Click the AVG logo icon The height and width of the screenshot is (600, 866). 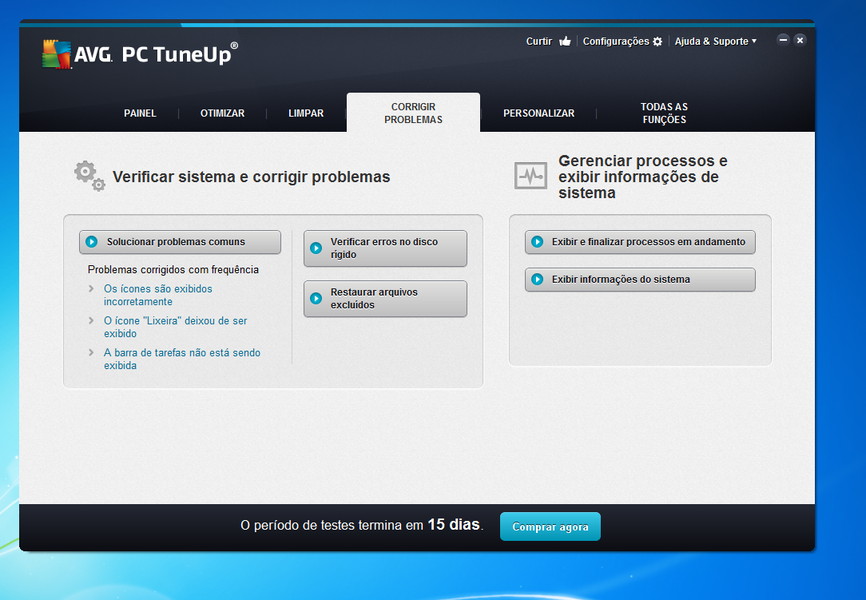pyautogui.click(x=57, y=54)
